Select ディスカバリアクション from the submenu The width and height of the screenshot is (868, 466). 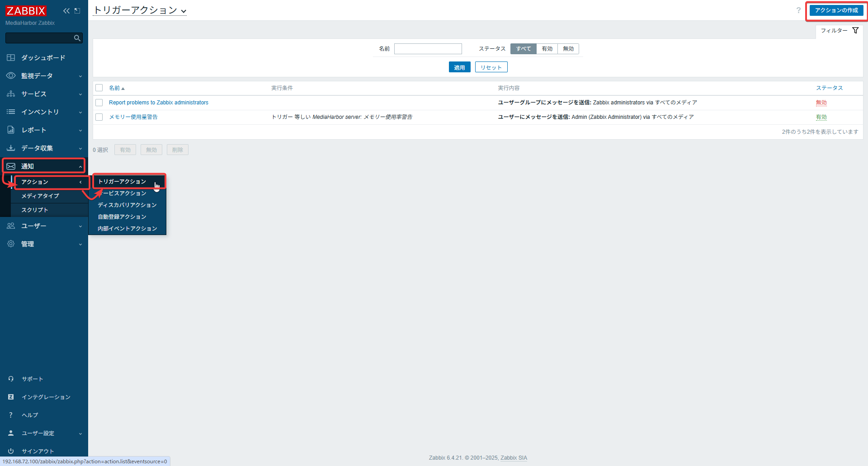click(x=127, y=205)
